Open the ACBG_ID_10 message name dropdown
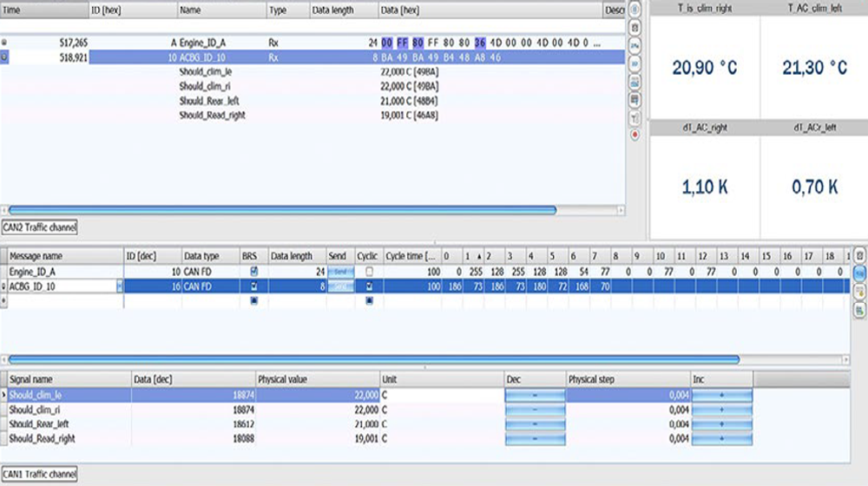This screenshot has width=868, height=486. tap(120, 286)
